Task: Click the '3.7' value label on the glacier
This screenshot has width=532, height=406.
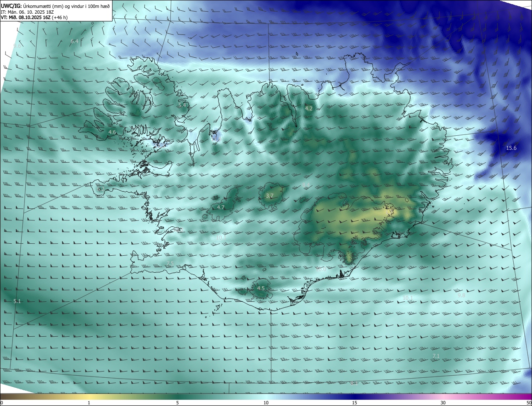Action: point(269,196)
